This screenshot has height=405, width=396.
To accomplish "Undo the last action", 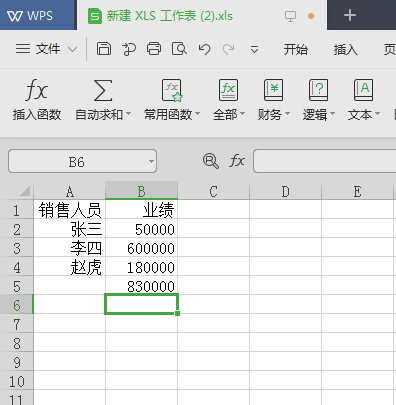I will click(204, 49).
